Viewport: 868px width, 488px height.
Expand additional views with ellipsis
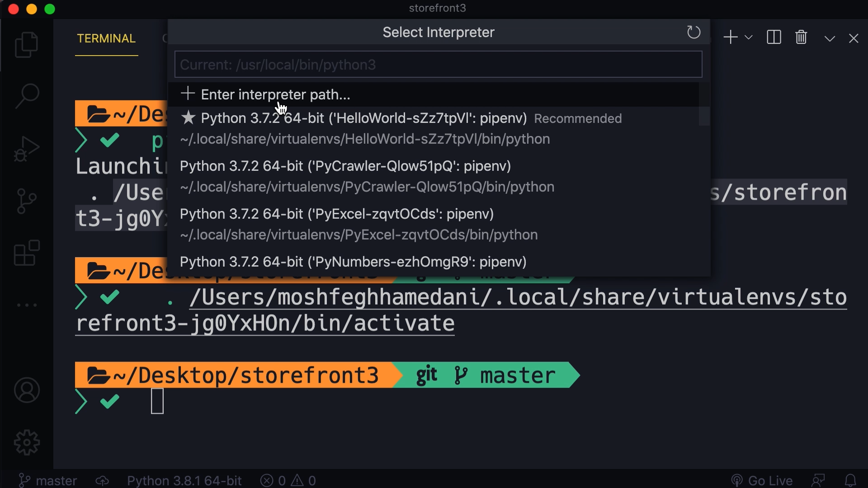coord(26,305)
